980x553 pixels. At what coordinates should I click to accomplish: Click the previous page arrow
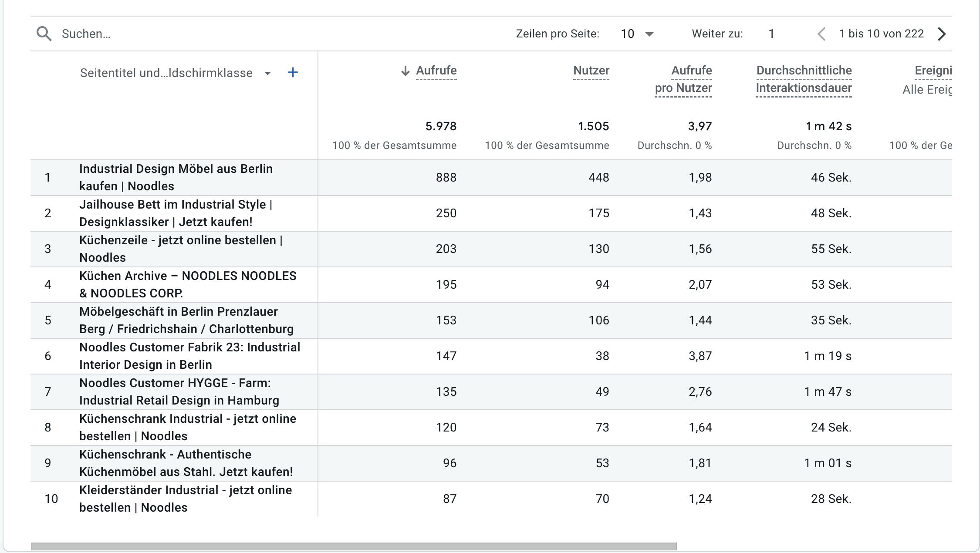(821, 34)
